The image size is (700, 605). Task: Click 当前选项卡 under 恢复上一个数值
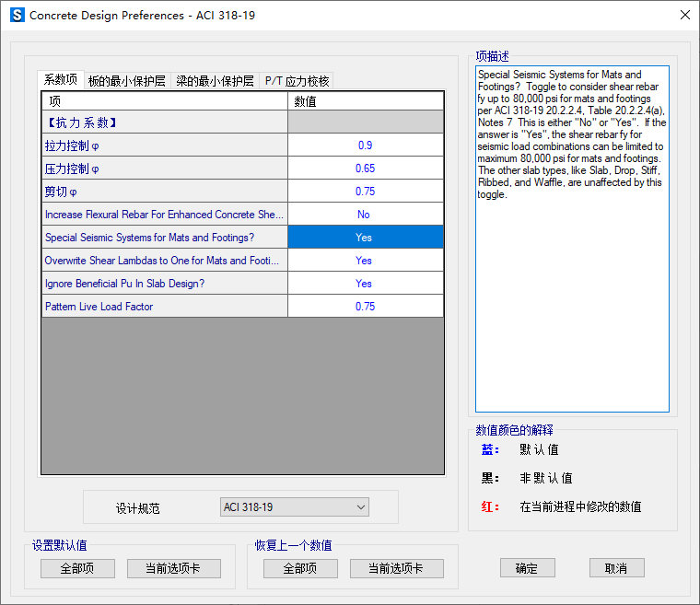click(397, 569)
